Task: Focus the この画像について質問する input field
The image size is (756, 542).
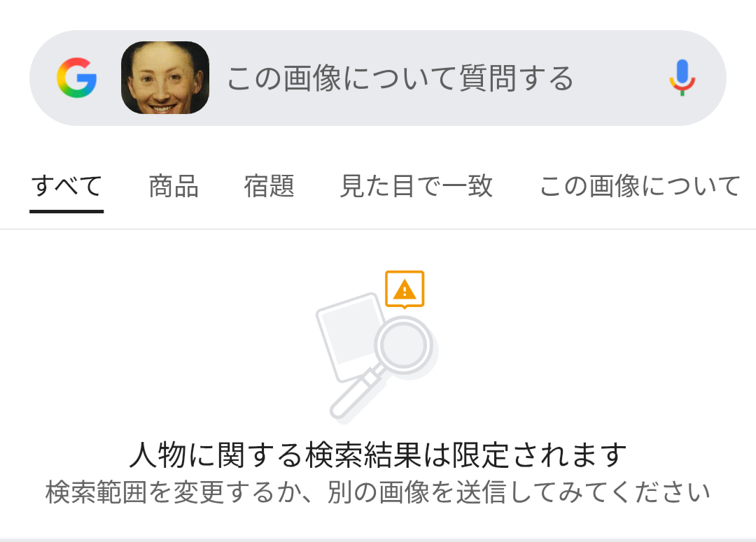Action: 400,78
